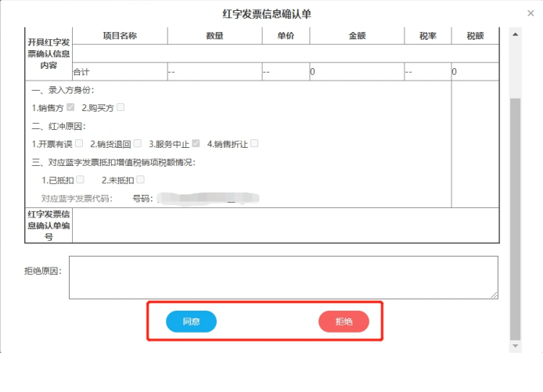Click the blue 同意 button
This screenshot has height=392, width=543.
(x=191, y=322)
